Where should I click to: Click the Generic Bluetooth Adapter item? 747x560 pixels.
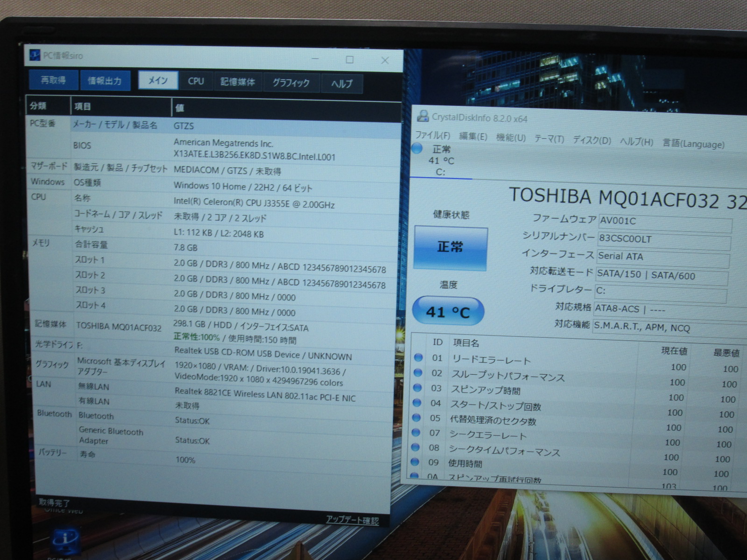click(111, 436)
